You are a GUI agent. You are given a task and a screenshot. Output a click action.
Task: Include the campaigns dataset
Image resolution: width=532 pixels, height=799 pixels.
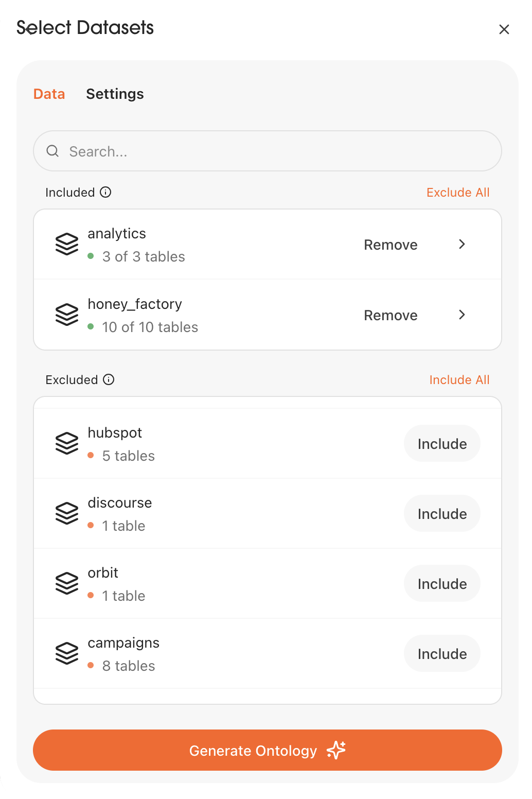tap(442, 653)
